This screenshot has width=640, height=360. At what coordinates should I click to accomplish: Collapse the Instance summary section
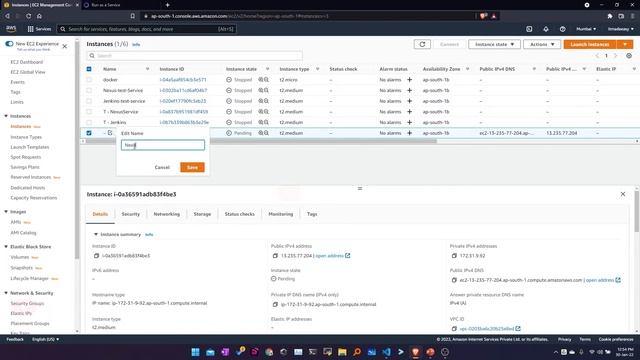pyautogui.click(x=96, y=234)
